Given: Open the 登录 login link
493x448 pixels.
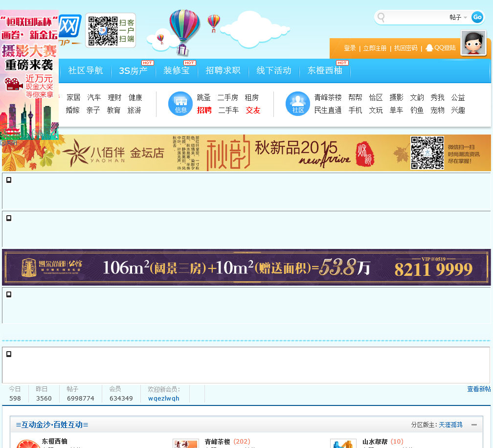Looking at the screenshot, I should pyautogui.click(x=350, y=48).
